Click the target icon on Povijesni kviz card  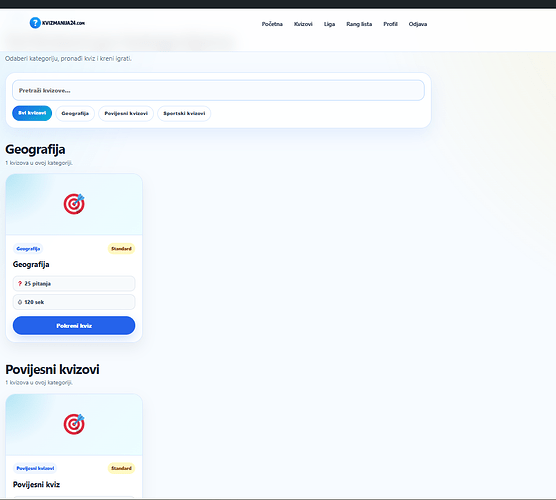tap(74, 424)
